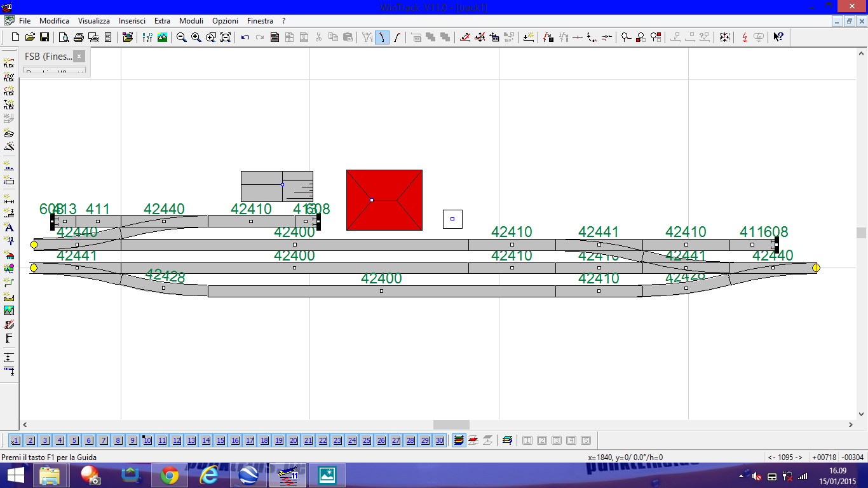Open Google Chrome from the taskbar
This screenshot has width=868, height=488.
(x=170, y=475)
